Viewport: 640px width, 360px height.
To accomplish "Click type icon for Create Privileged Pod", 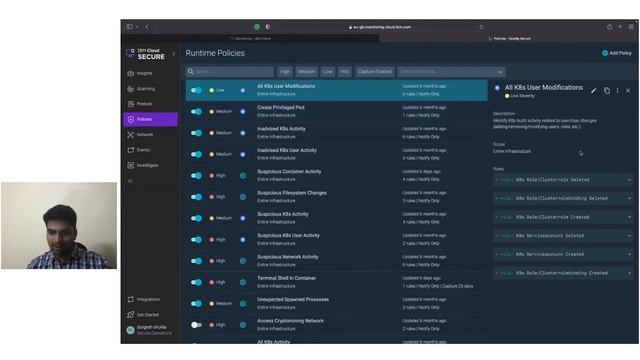I will tap(243, 111).
